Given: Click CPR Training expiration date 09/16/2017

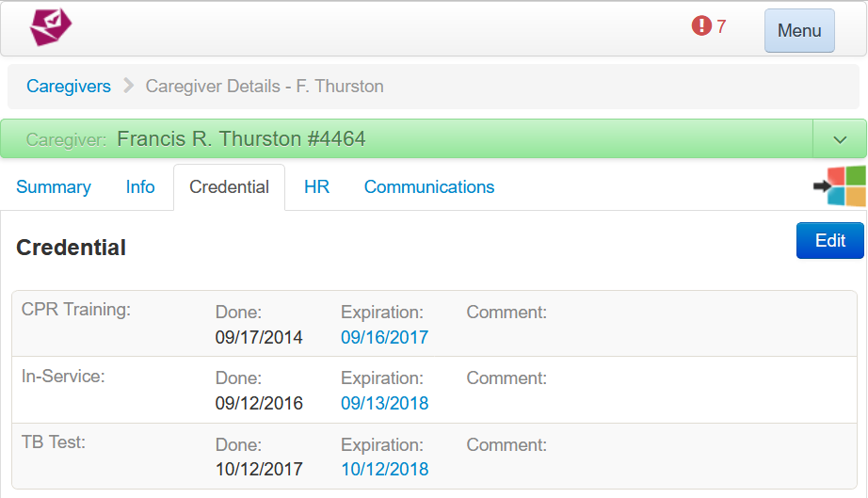Looking at the screenshot, I should (384, 337).
